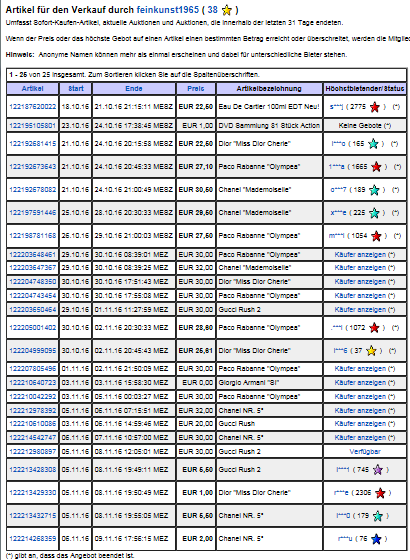Show buyers for the auction ending 30.10.16 17:55:08
This screenshot has width=410, height=560.
click(x=360, y=295)
